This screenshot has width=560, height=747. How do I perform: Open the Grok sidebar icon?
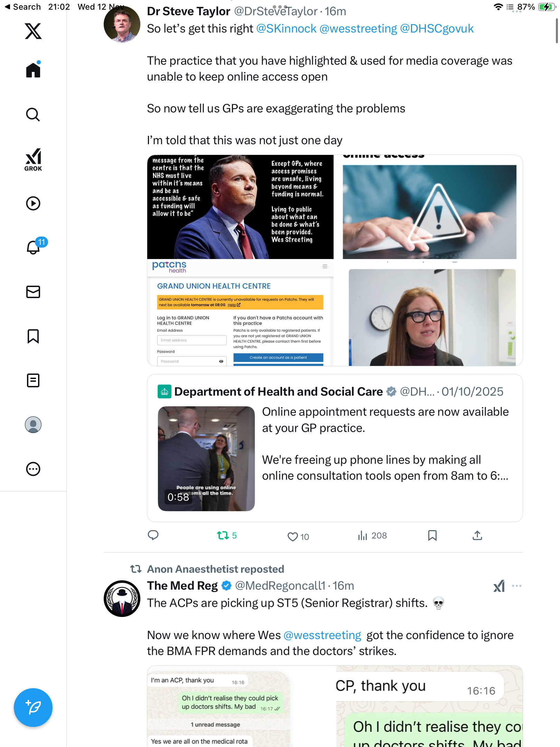point(33,160)
